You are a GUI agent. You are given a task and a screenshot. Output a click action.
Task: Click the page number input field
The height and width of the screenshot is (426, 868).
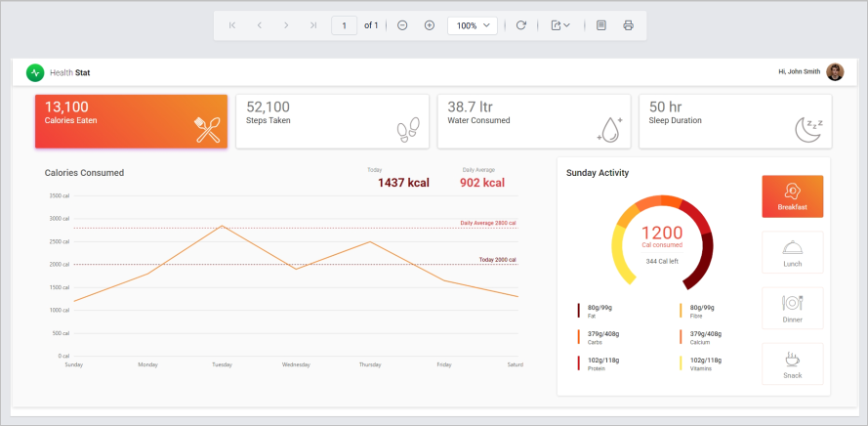tap(344, 25)
